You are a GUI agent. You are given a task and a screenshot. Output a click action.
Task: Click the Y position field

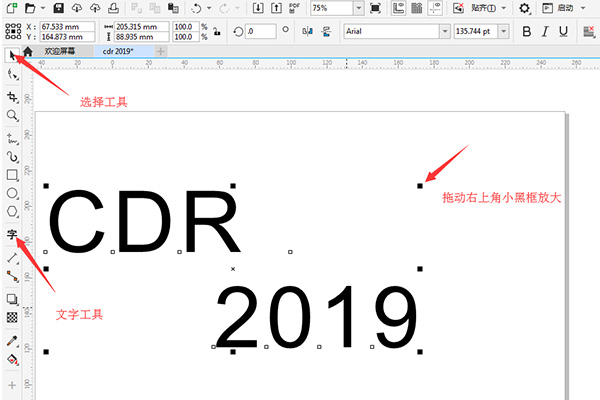click(x=67, y=37)
